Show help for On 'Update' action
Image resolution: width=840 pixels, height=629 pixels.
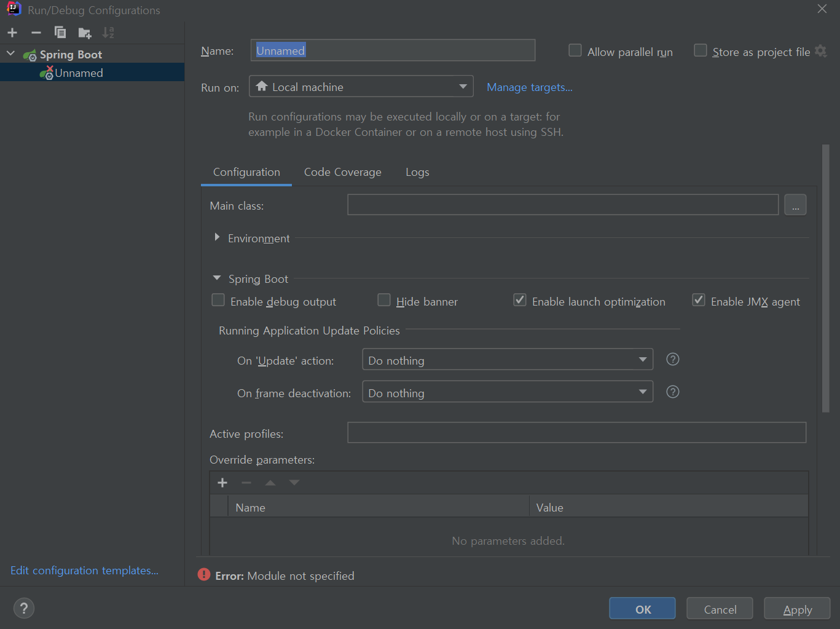tap(673, 359)
